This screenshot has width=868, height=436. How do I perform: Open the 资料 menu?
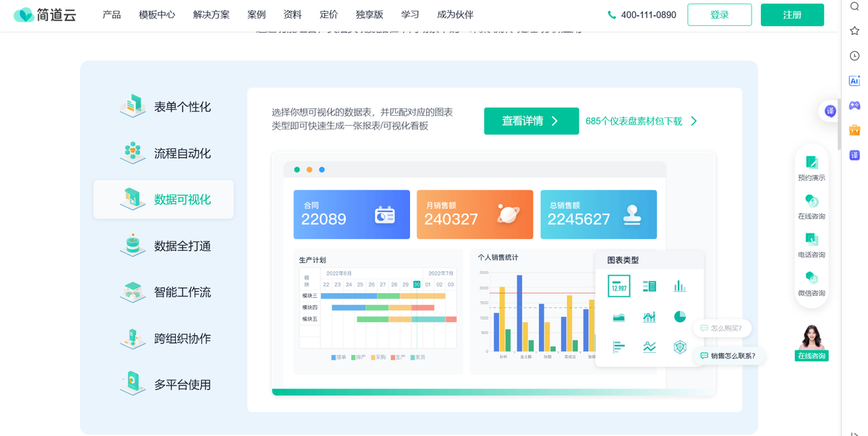(x=292, y=14)
